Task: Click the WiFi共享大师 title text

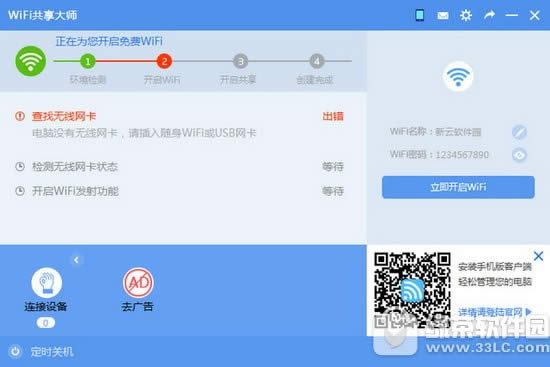Action: pos(42,15)
